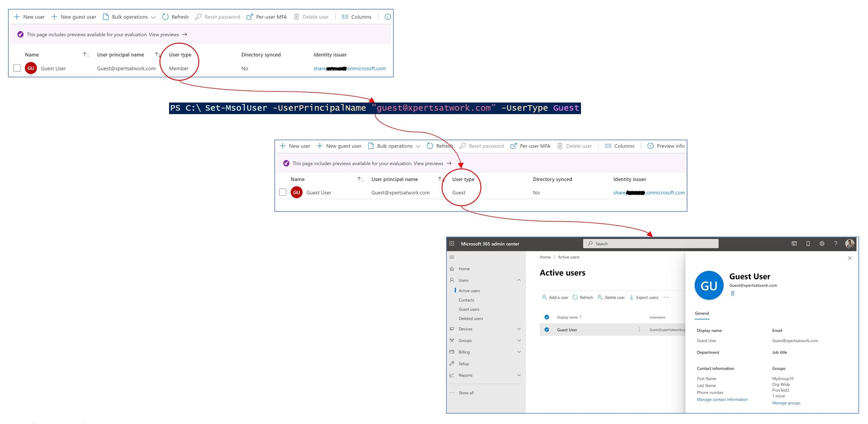868x424 pixels.
Task: Delete Guest User using the trash icon
Action: click(733, 293)
